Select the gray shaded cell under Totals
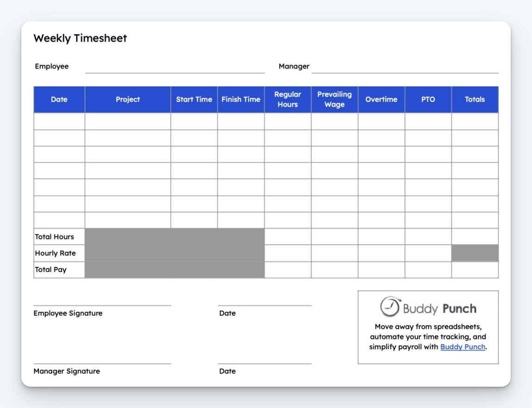 click(x=475, y=253)
